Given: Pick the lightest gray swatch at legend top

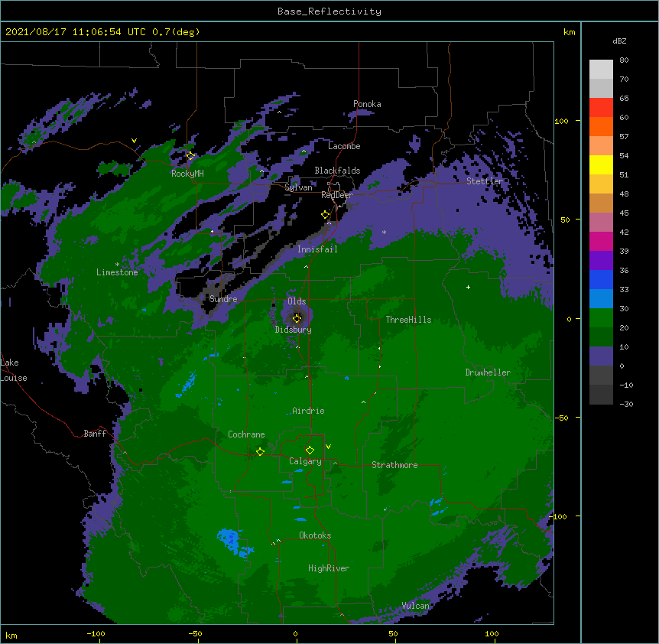Looking at the screenshot, I should [601, 70].
